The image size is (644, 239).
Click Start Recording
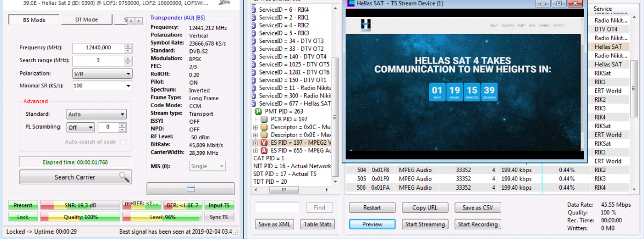click(478, 224)
